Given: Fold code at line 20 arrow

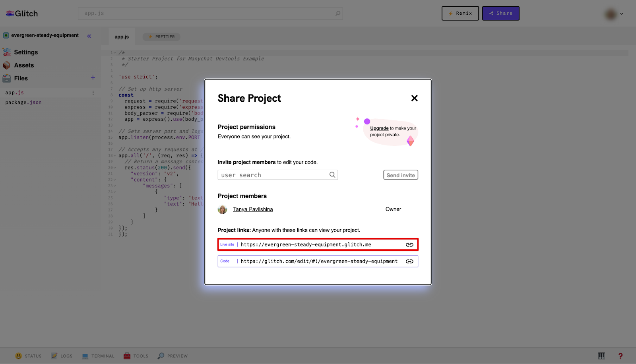Looking at the screenshot, I should [115, 168].
